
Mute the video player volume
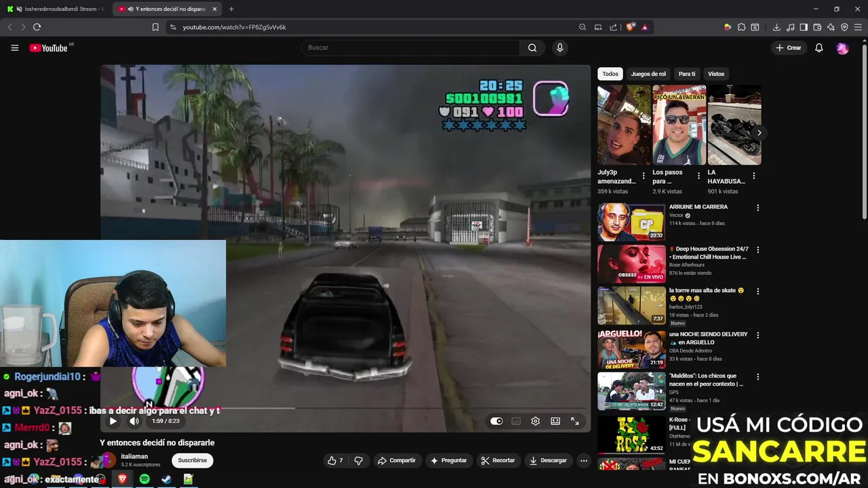pyautogui.click(x=134, y=421)
